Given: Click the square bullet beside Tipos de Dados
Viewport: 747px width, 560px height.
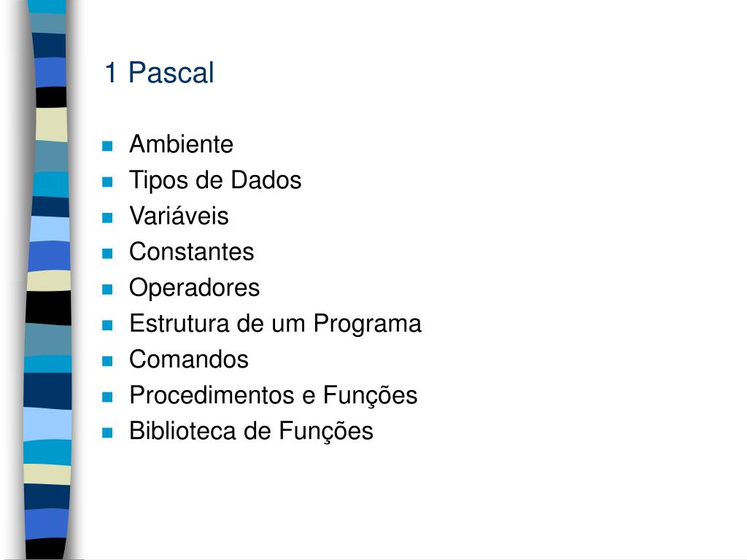Looking at the screenshot, I should pyautogui.click(x=107, y=182).
